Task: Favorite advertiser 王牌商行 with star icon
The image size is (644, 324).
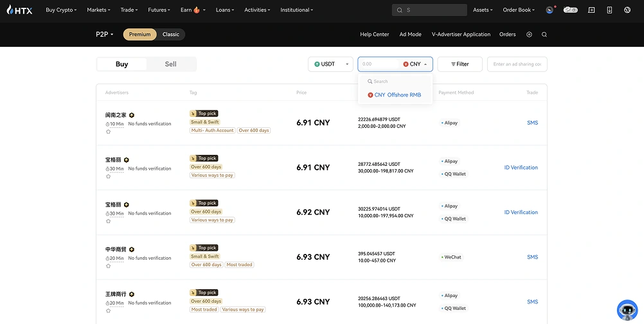Action: coord(109,311)
